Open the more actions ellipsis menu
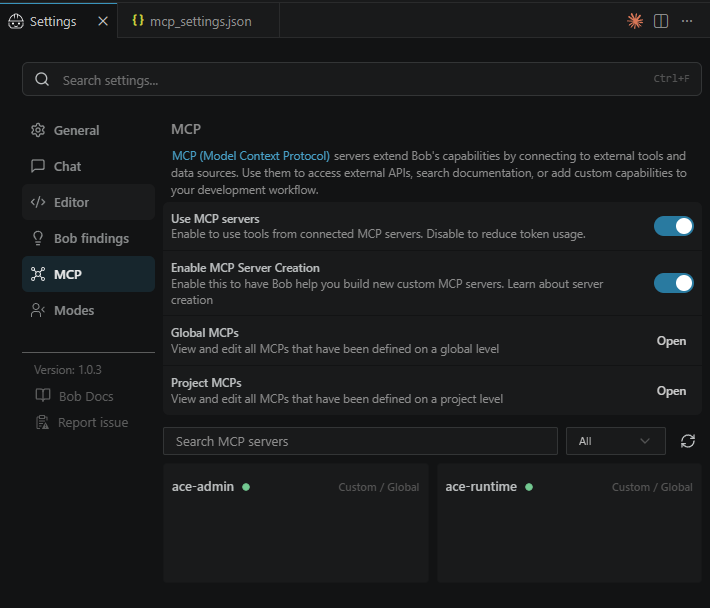 [687, 21]
